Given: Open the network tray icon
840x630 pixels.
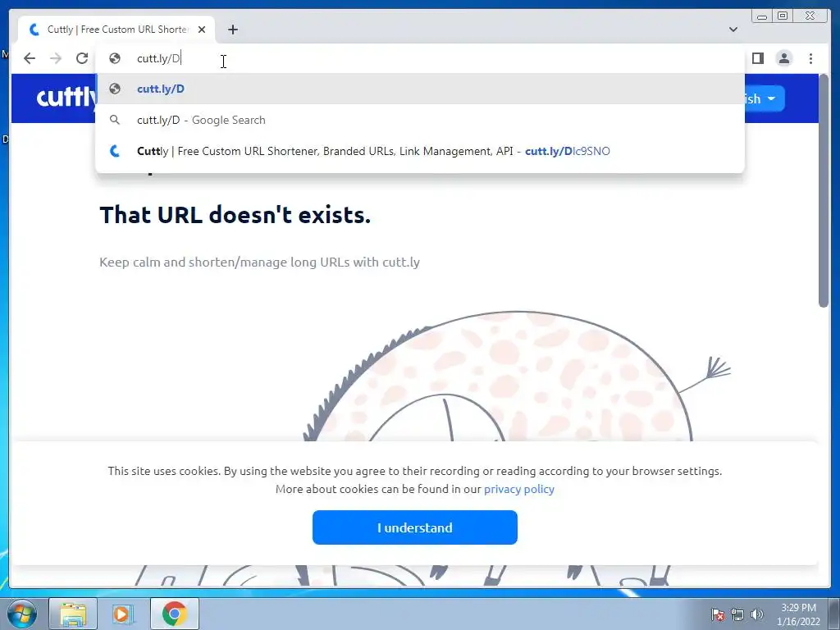Looking at the screenshot, I should pyautogui.click(x=737, y=614).
